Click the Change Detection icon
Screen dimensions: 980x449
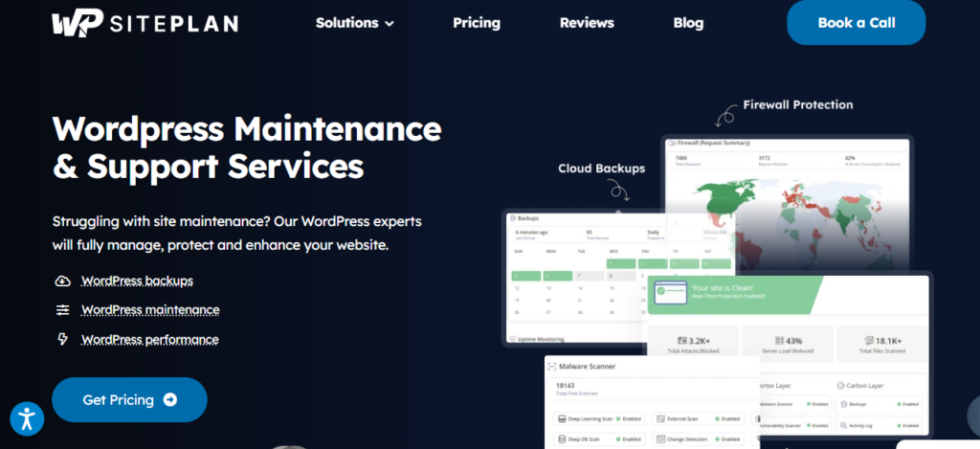click(x=660, y=439)
